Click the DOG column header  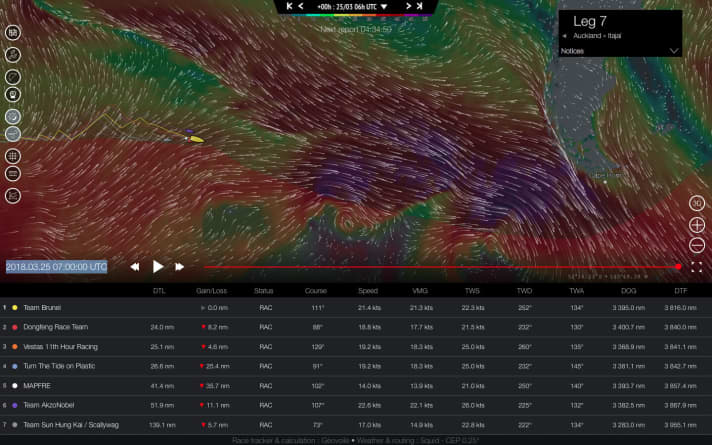pyautogui.click(x=628, y=291)
